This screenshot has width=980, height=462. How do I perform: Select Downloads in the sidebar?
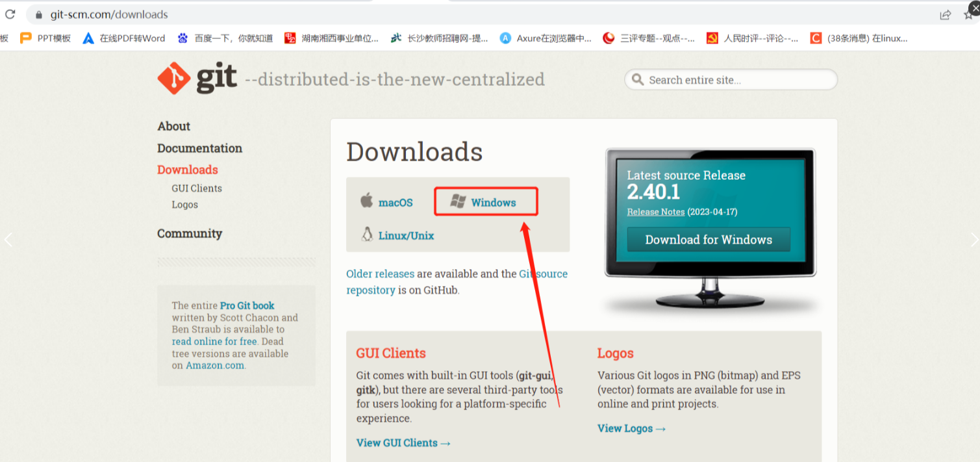pos(188,170)
